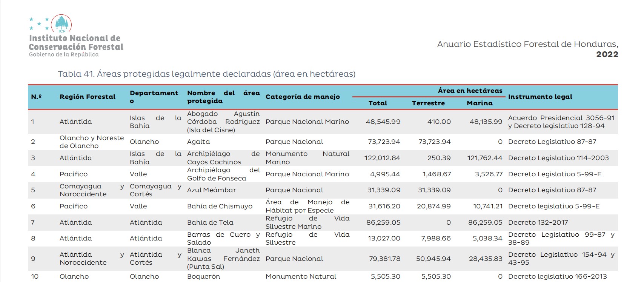
Task: Select the Boquerón row name
Action: point(203,277)
